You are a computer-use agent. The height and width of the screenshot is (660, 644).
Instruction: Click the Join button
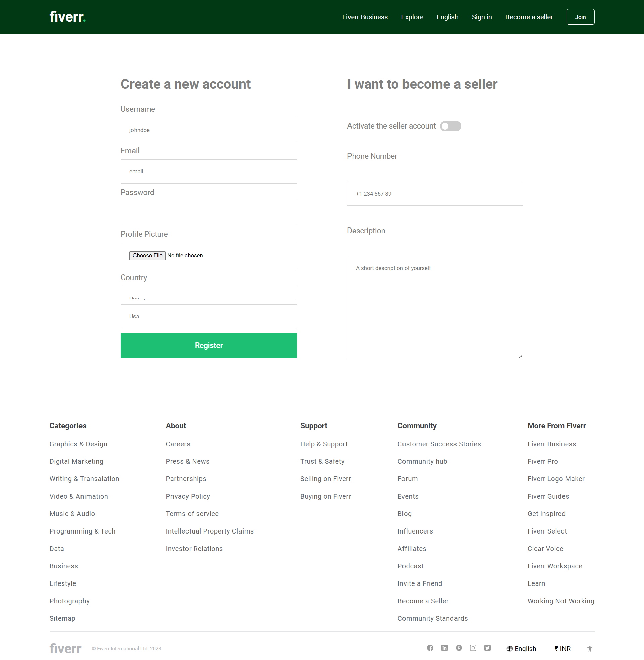580,17
